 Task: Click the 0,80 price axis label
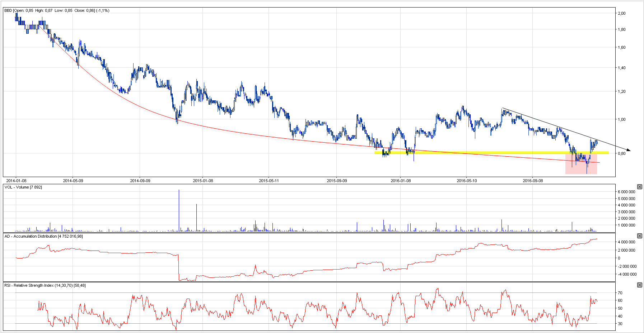pos(621,153)
